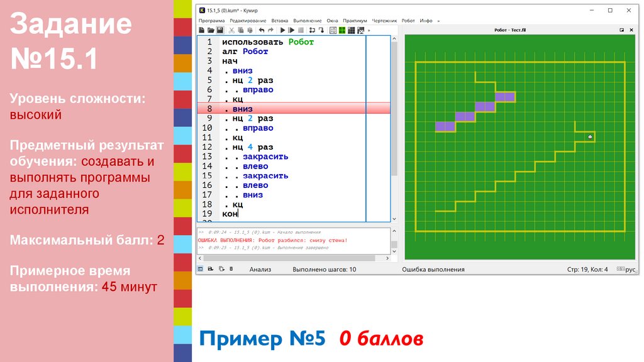Open the Редактирование menu
The height and width of the screenshot is (362, 644).
(x=248, y=21)
